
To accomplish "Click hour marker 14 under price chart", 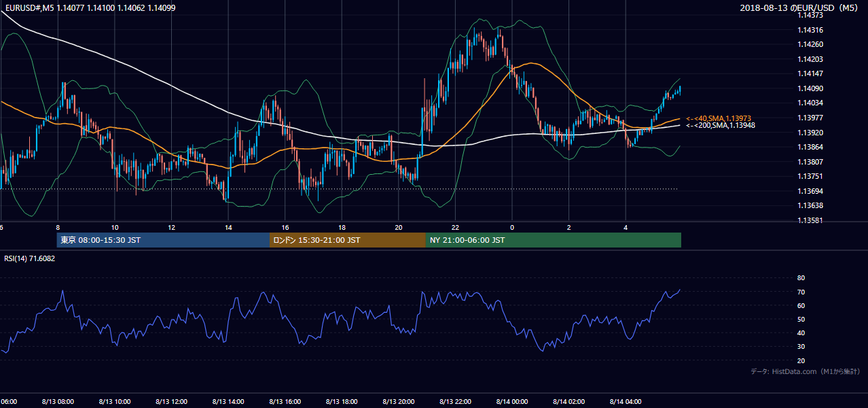I will tap(228, 228).
